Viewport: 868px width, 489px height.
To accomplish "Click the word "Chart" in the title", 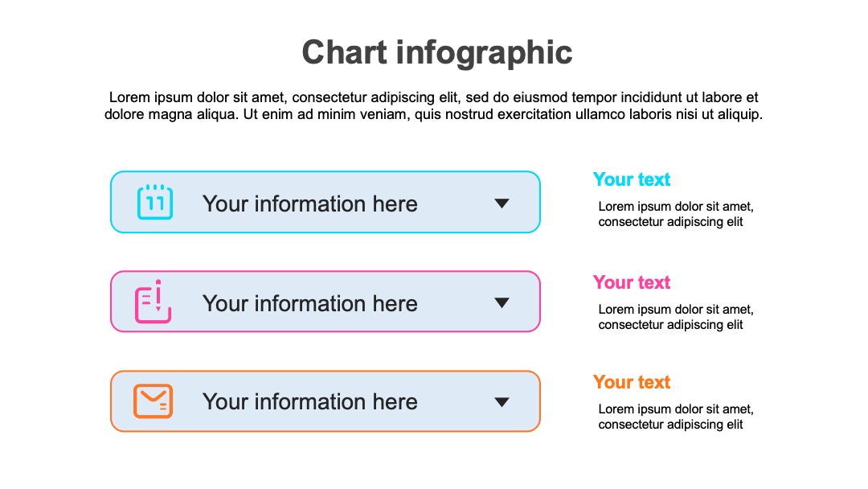I will coord(344,52).
